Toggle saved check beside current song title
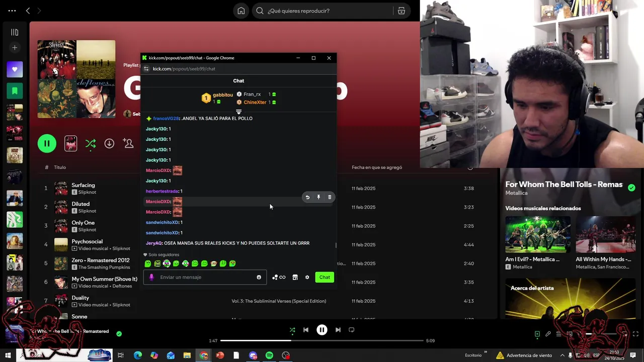The image size is (644, 362). coord(119,333)
